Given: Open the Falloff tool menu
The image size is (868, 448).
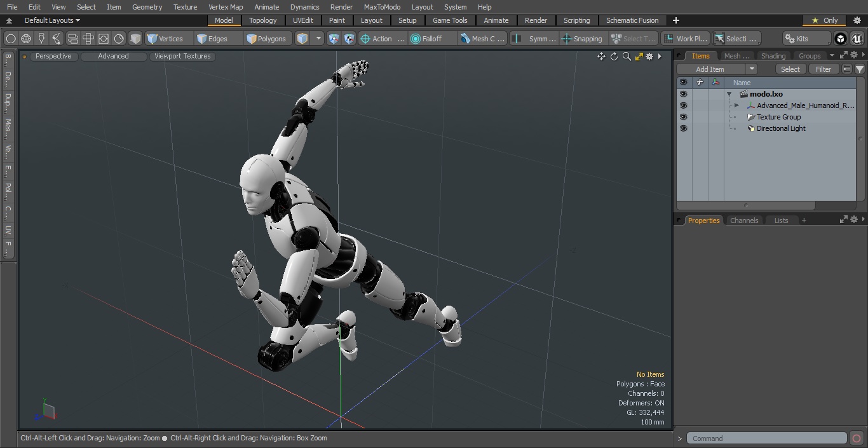Looking at the screenshot, I should [x=432, y=39].
